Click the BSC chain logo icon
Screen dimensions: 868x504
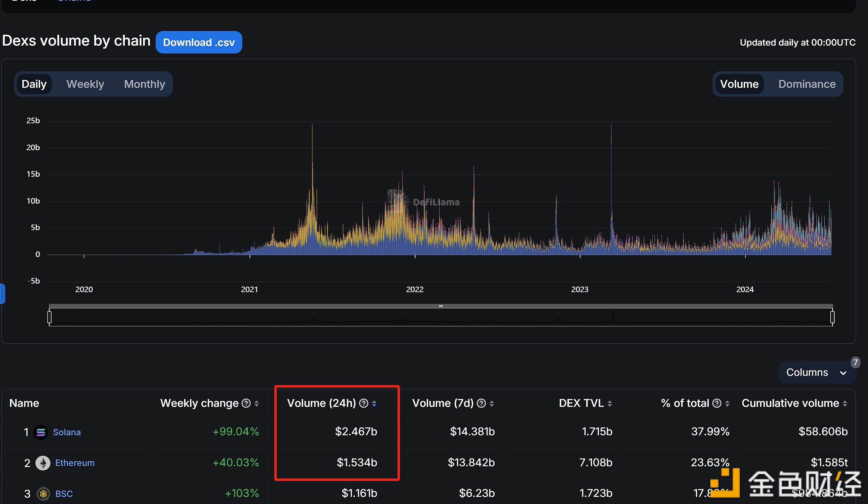point(43,494)
